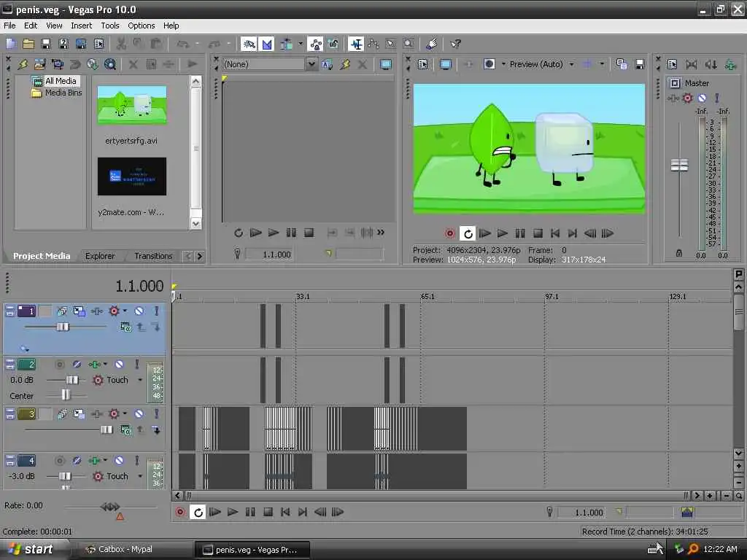Open overlays grid dropdown arrow
Image resolution: width=747 pixels, height=560 pixels.
tap(602, 64)
